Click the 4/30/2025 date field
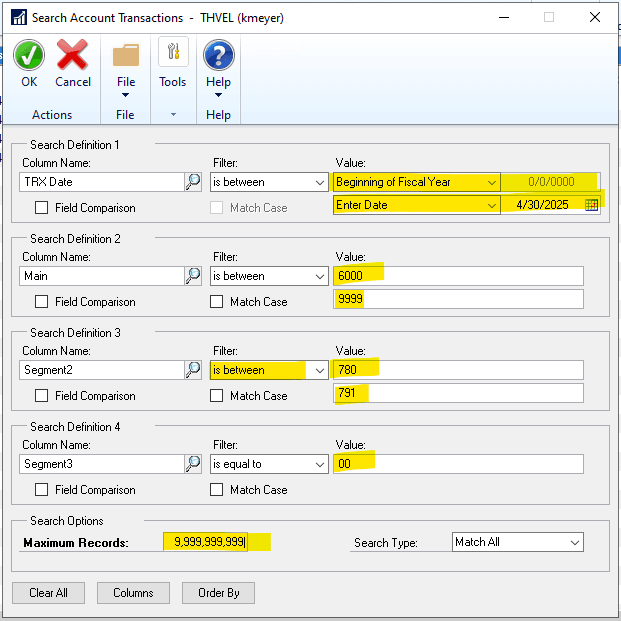621x621 pixels. (x=542, y=205)
